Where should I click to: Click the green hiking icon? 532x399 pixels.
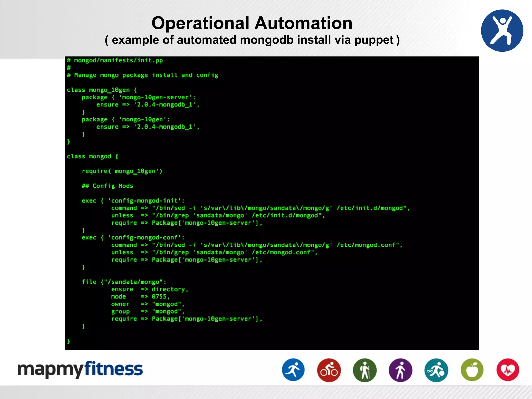tap(365, 370)
